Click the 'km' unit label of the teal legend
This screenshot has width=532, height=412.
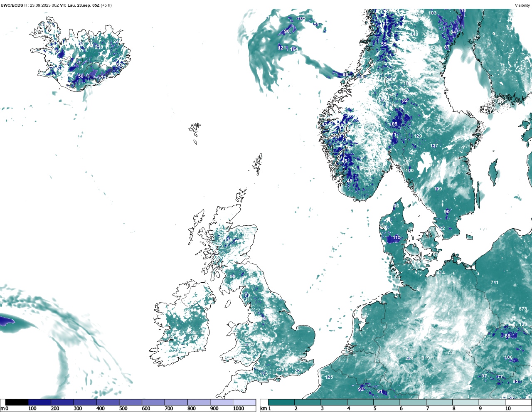tap(263, 409)
